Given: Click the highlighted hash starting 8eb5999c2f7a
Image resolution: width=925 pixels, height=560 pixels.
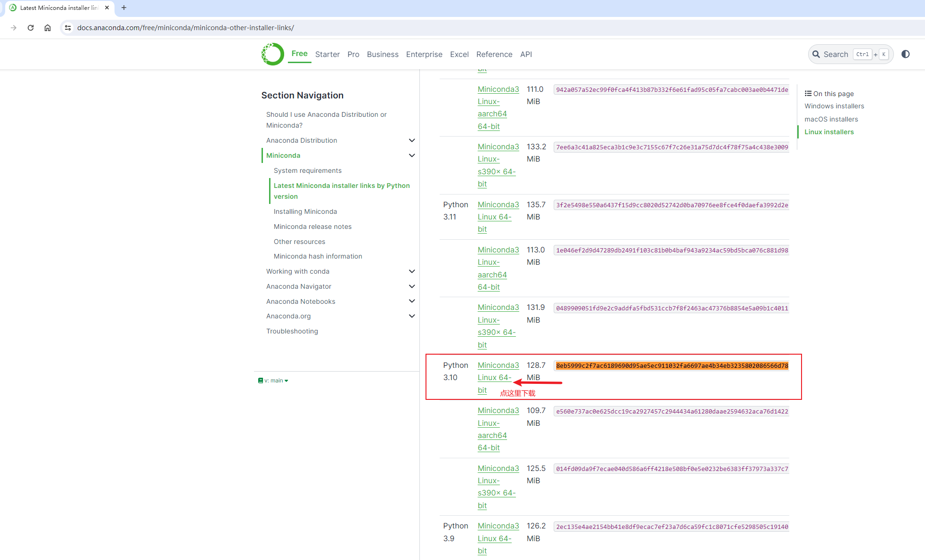Looking at the screenshot, I should (x=672, y=365).
